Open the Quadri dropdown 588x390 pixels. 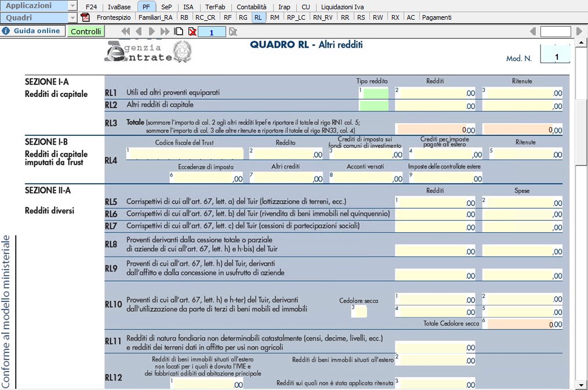point(72,17)
